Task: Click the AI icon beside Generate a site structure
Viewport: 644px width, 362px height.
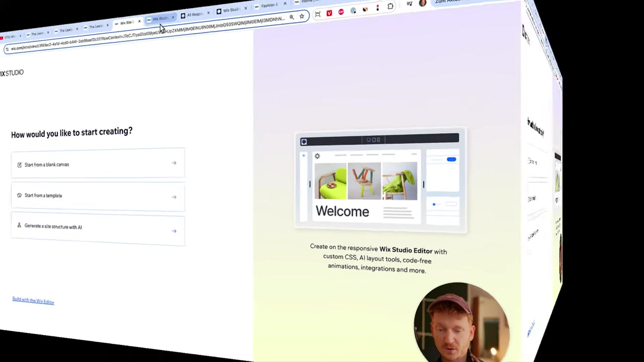Action: pyautogui.click(x=19, y=225)
